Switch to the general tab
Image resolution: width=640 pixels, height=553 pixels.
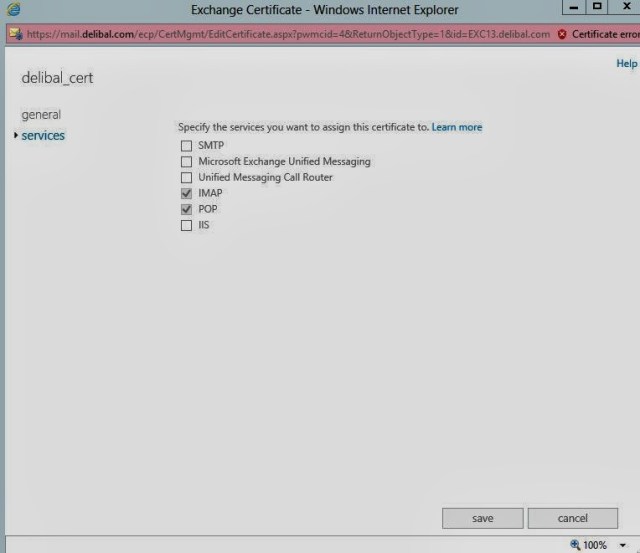pyautogui.click(x=41, y=115)
